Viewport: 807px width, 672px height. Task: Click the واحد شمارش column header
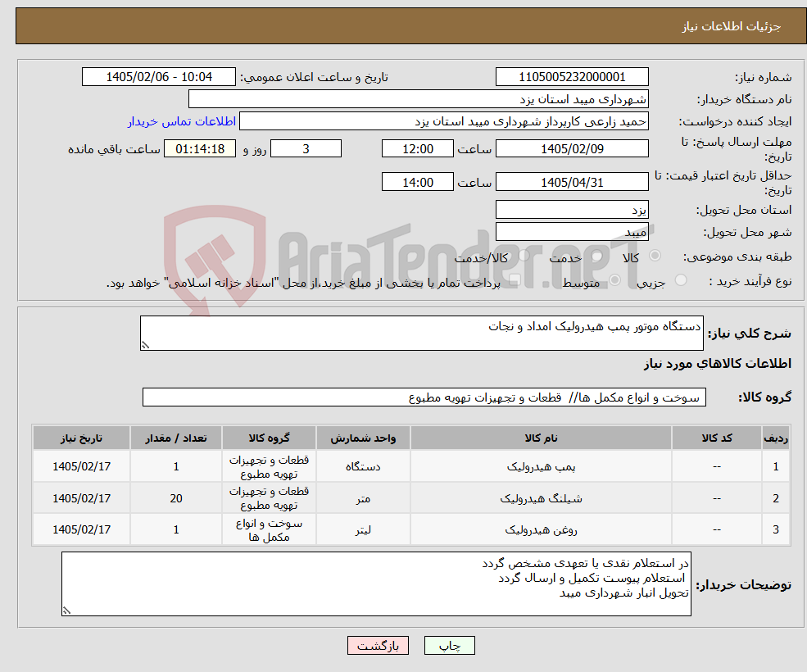point(363,438)
